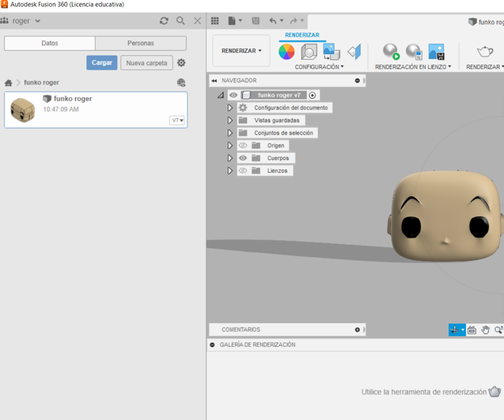
Task: Undo the last action
Action: tap(273, 21)
